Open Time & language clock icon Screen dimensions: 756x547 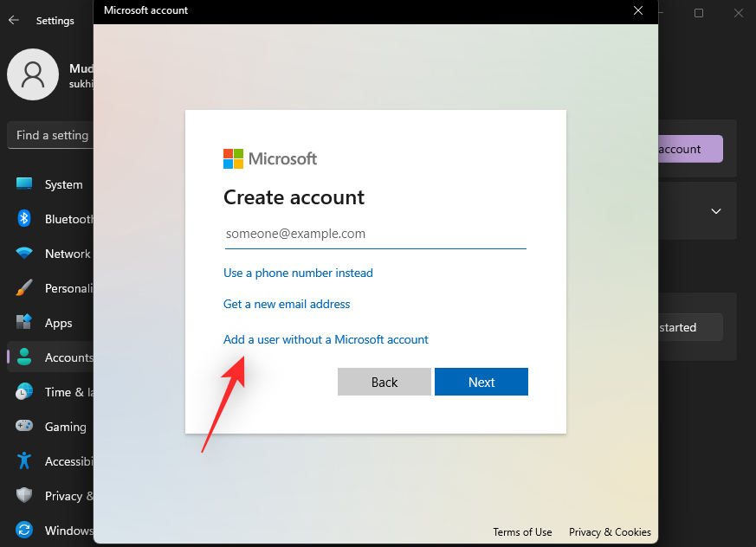click(x=24, y=391)
